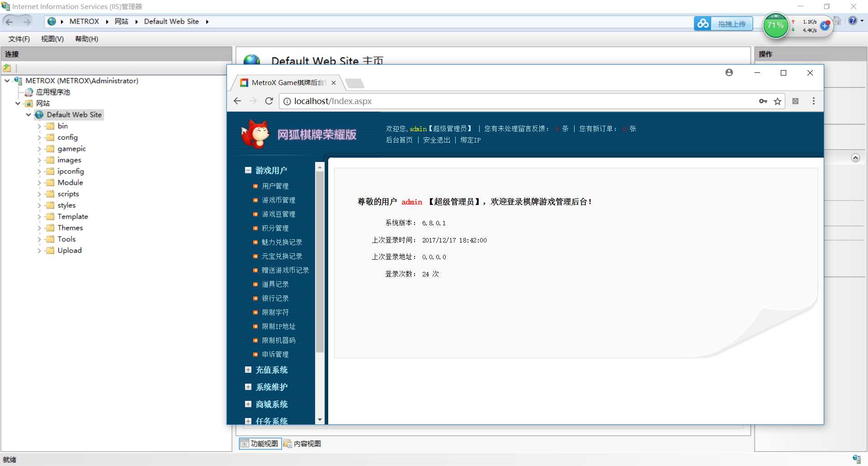Image resolution: width=868 pixels, height=466 pixels.
Task: Collapse the 游戏用户 menu section
Action: pyautogui.click(x=248, y=171)
